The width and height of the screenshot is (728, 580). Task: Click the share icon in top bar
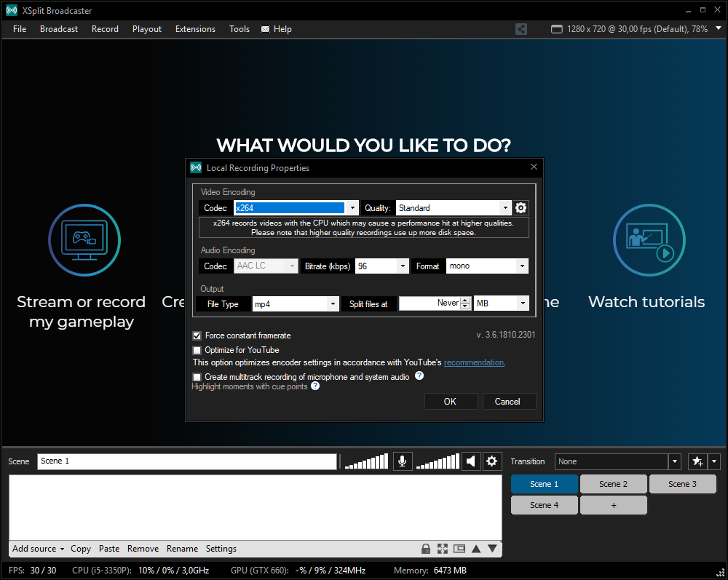coord(521,29)
